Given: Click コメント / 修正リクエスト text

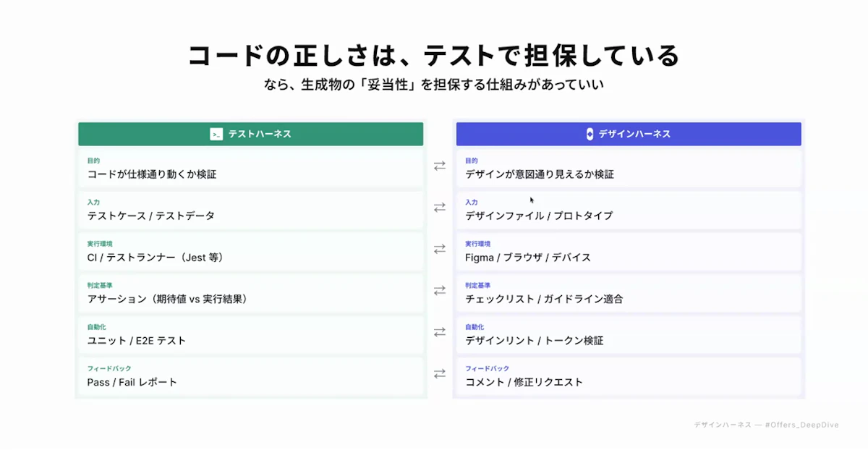Looking at the screenshot, I should tap(524, 382).
